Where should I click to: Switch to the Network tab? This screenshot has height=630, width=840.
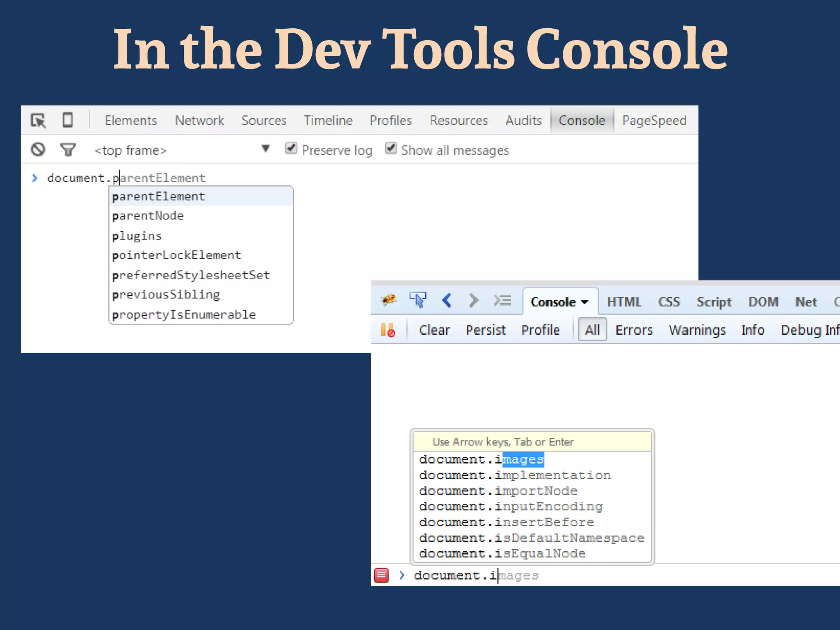(x=199, y=121)
